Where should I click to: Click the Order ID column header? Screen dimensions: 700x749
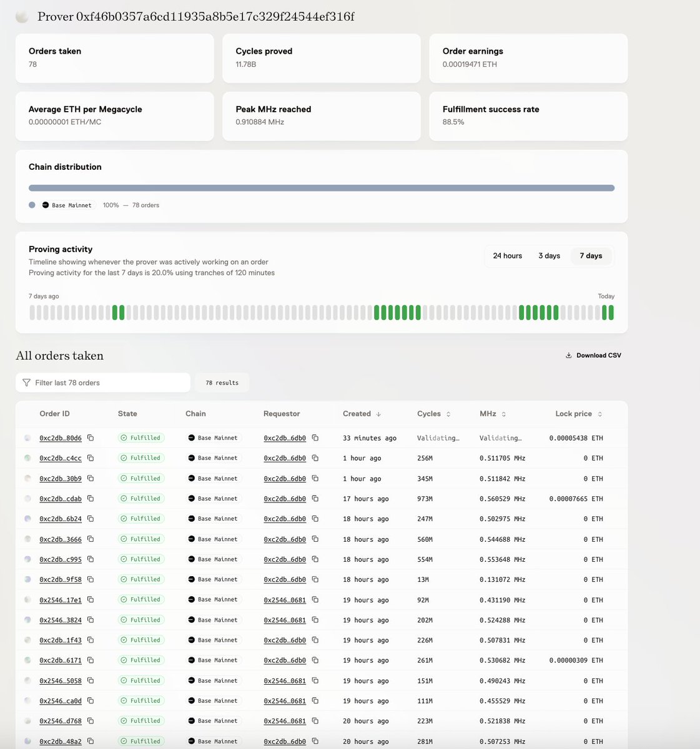click(54, 414)
